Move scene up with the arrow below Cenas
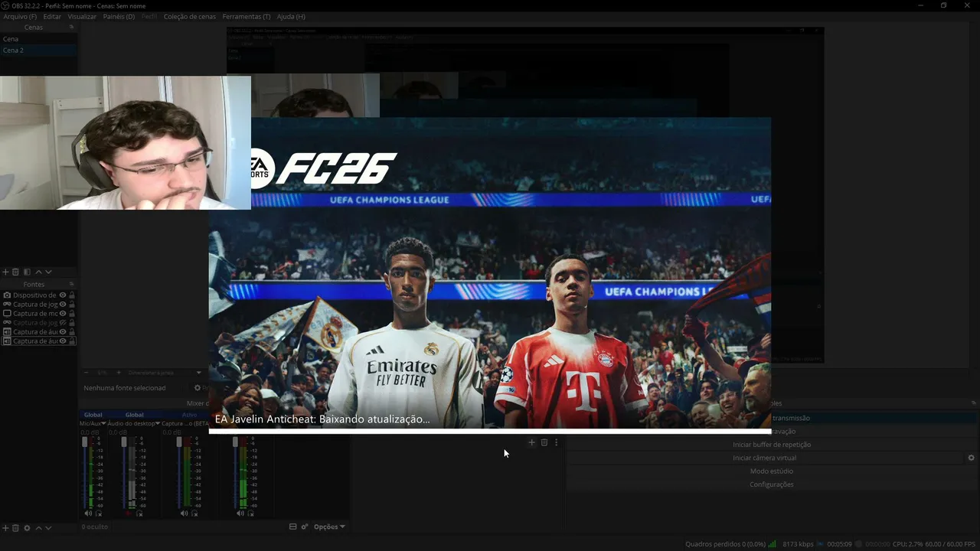 pos(38,272)
